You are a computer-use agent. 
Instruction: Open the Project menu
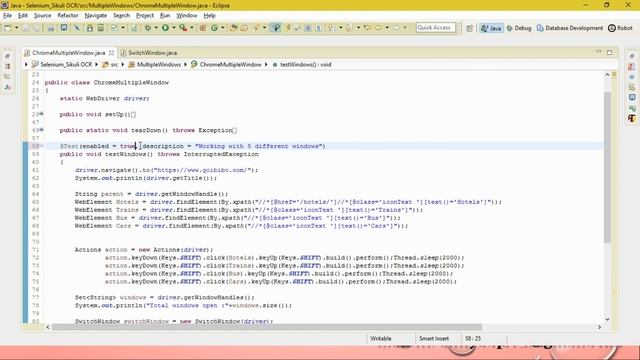[x=144, y=16]
